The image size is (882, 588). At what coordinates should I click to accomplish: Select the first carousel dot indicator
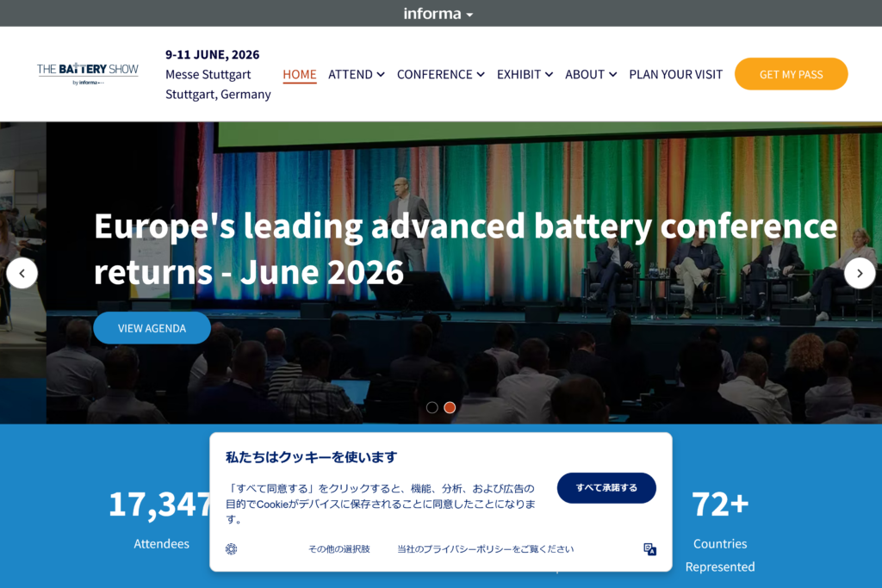coord(432,407)
